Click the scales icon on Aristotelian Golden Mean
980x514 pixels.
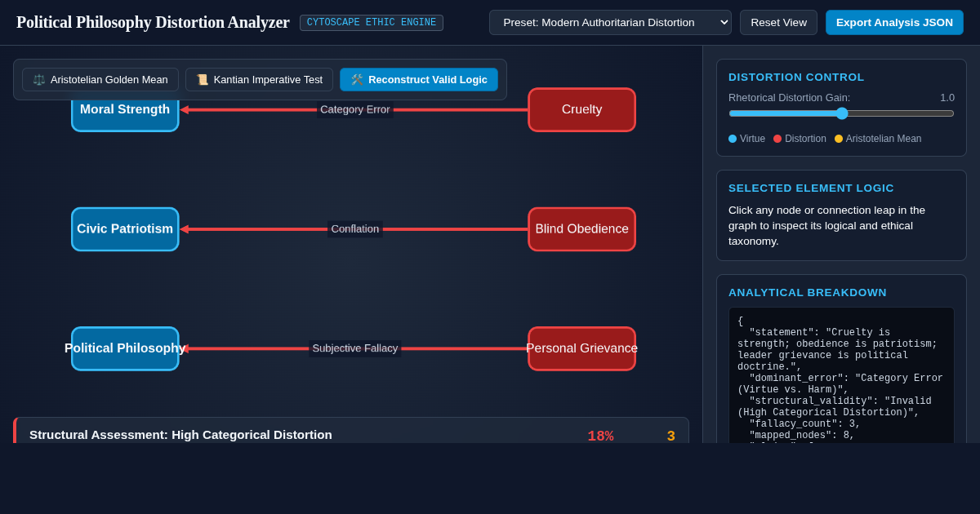pos(39,80)
